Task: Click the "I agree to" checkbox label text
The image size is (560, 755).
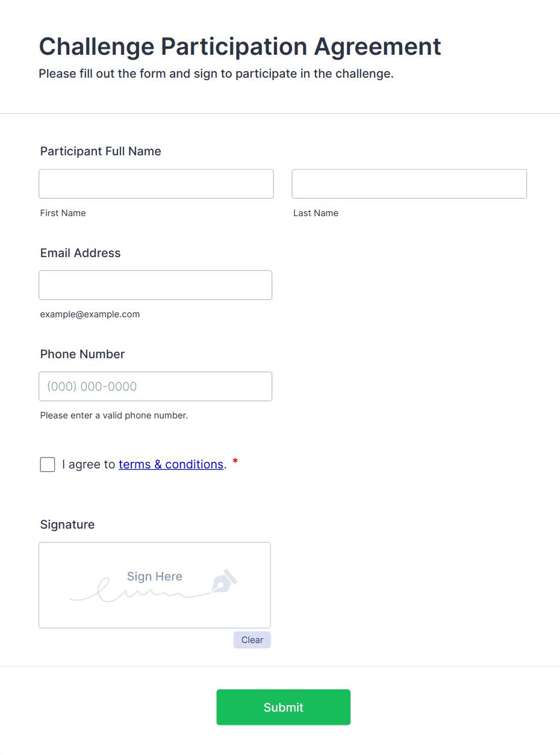Action: point(89,464)
